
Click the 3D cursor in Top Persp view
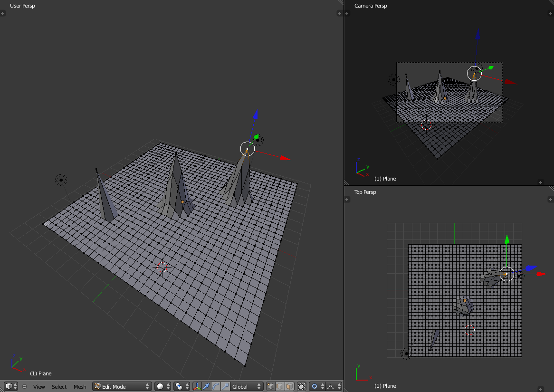470,330
